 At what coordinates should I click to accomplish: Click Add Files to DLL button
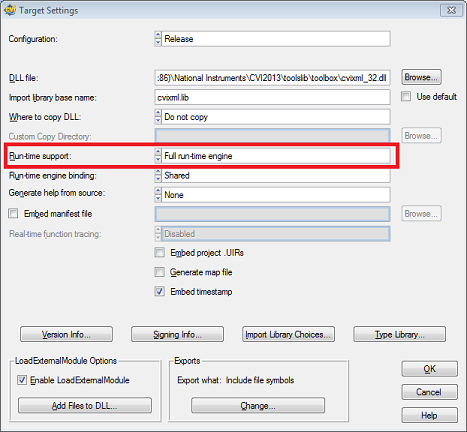(85, 405)
